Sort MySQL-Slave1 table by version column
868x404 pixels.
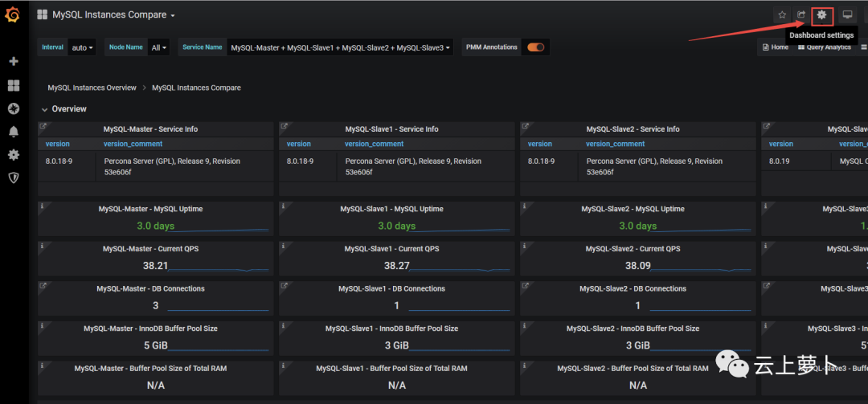pos(299,144)
